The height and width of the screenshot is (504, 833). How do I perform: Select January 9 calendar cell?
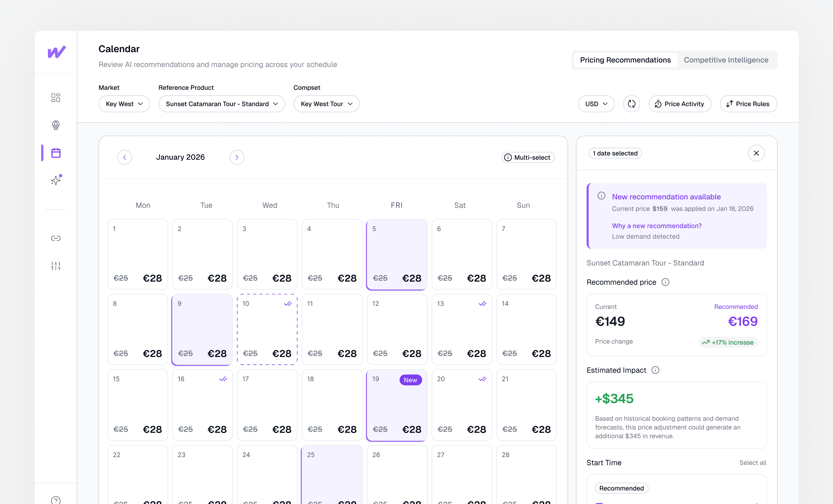click(x=202, y=330)
